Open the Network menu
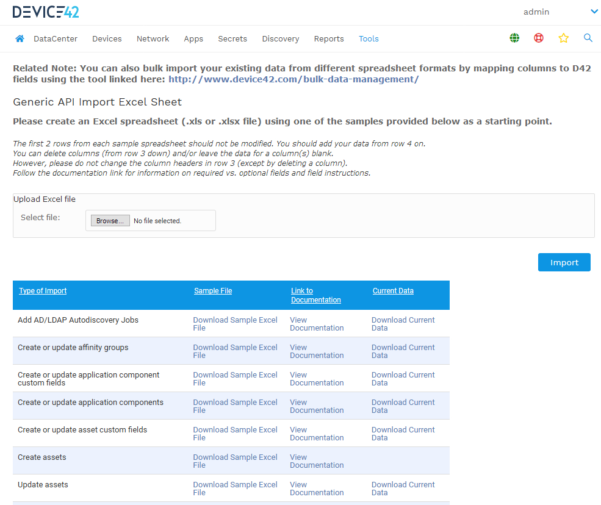The width and height of the screenshot is (601, 505). [153, 39]
